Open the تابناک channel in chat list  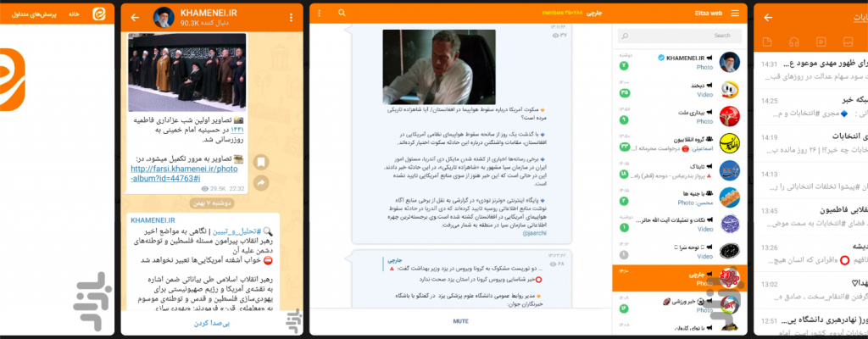pos(680,170)
